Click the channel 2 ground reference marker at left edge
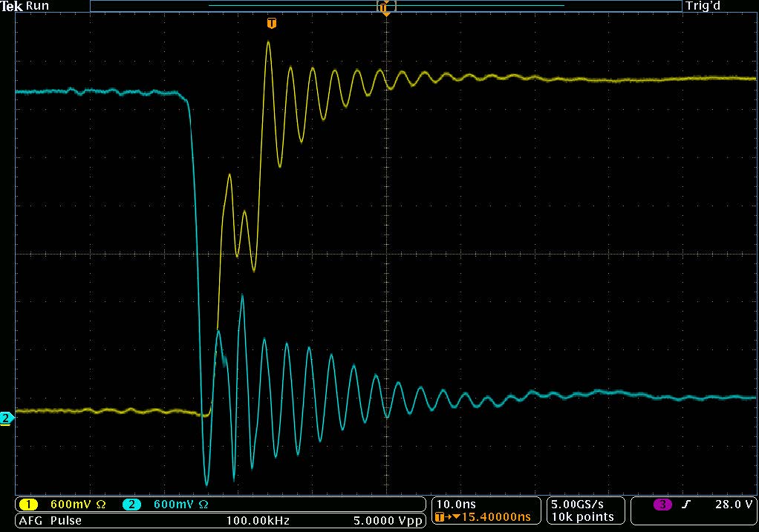This screenshot has width=759, height=532. [7, 418]
